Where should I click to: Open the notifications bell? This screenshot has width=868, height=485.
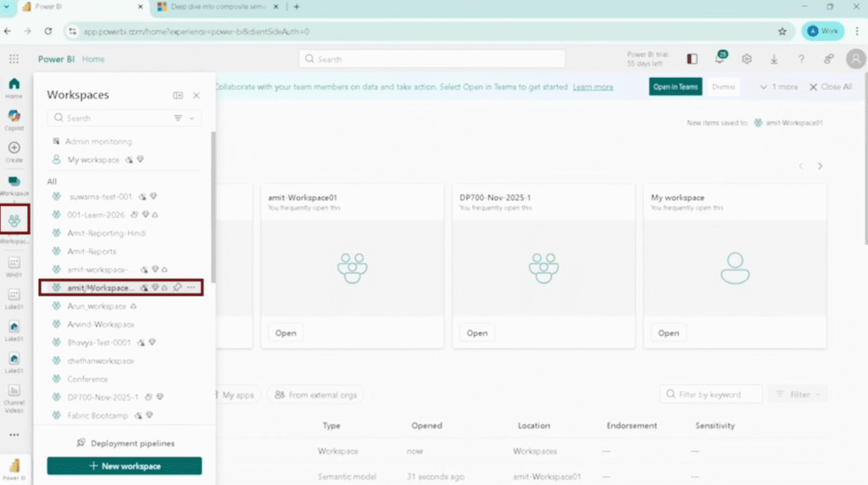point(720,59)
